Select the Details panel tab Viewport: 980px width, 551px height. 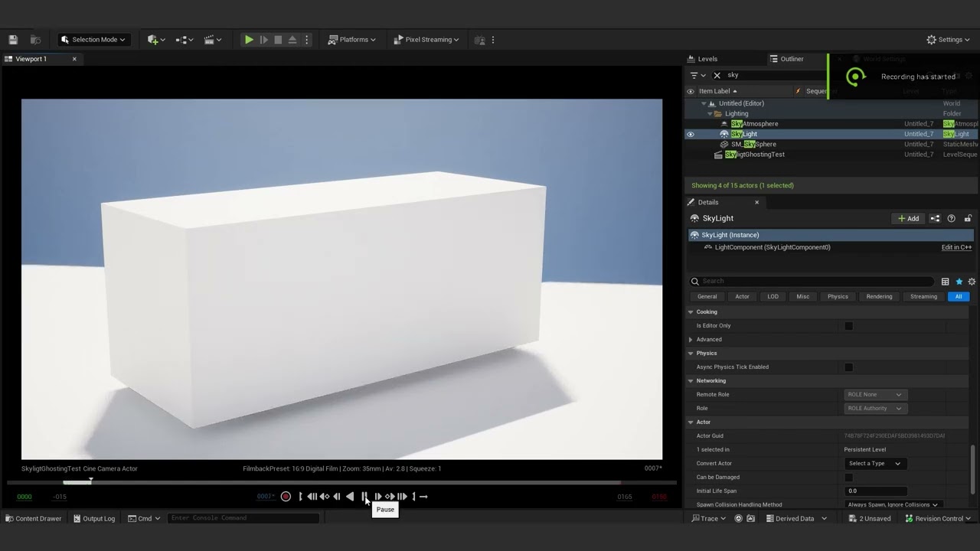coord(708,203)
